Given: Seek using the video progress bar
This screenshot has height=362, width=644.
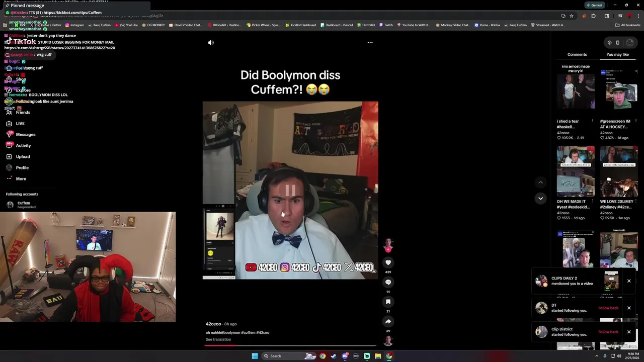Looking at the screenshot, I should (x=290, y=345).
